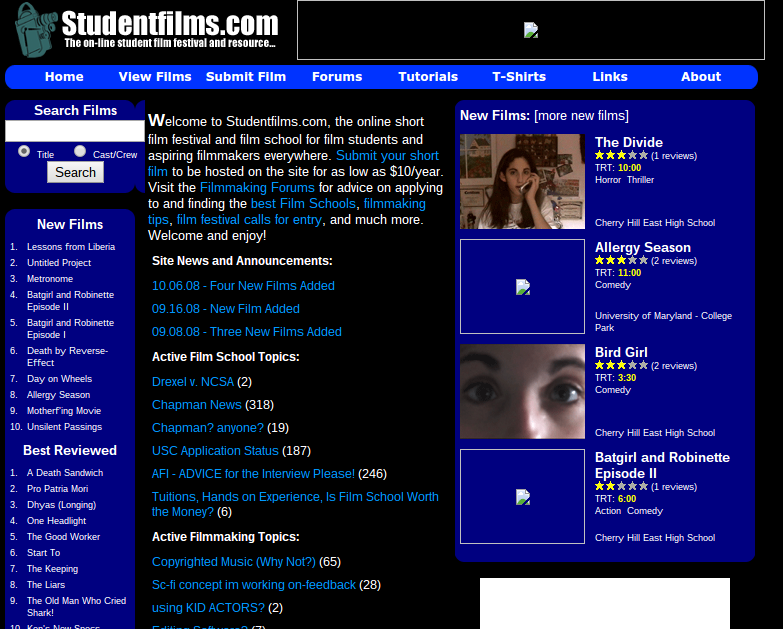Open Allergy Season title in New Films panel
The image size is (783, 629).
[x=643, y=247]
